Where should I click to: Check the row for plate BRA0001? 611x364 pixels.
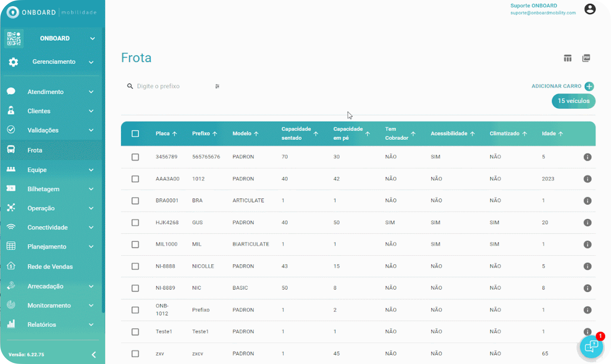click(135, 201)
